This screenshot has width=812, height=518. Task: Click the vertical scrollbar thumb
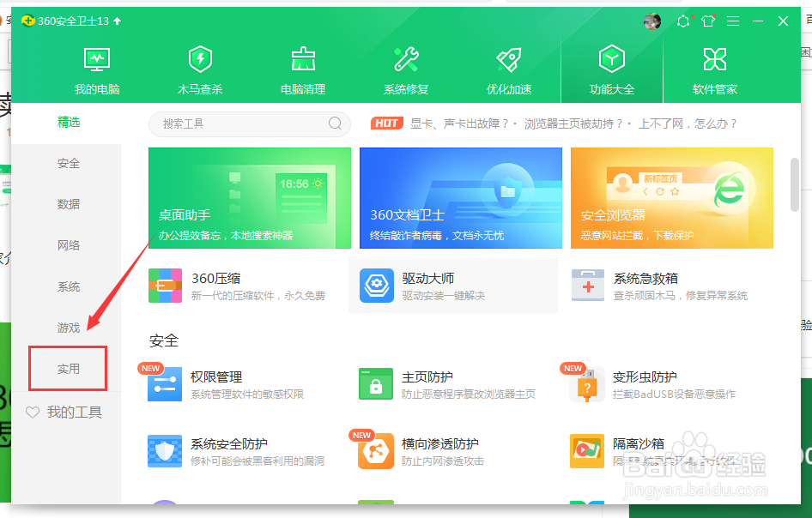point(795,184)
